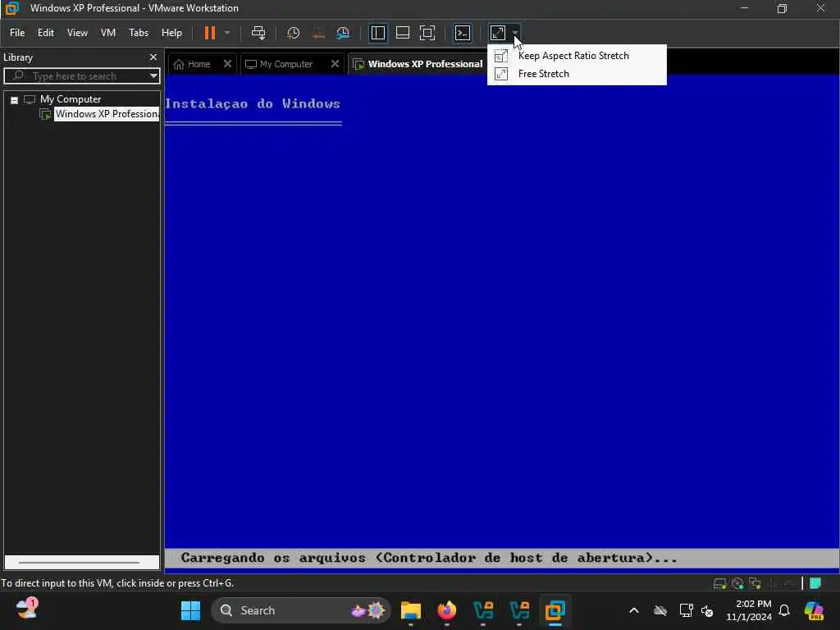840x630 pixels.
Task: Click the library search field
Action: click(80, 76)
